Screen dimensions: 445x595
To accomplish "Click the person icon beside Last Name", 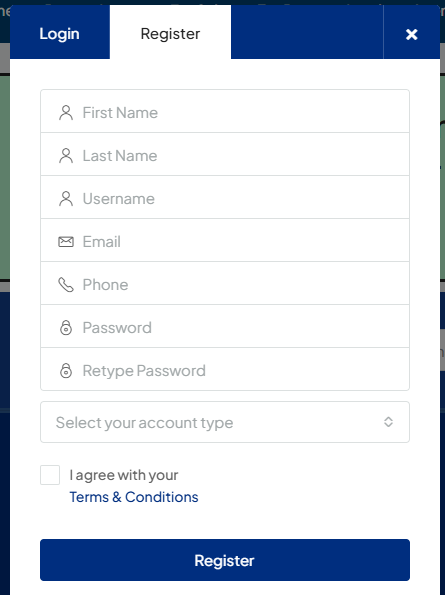I will coord(66,156).
